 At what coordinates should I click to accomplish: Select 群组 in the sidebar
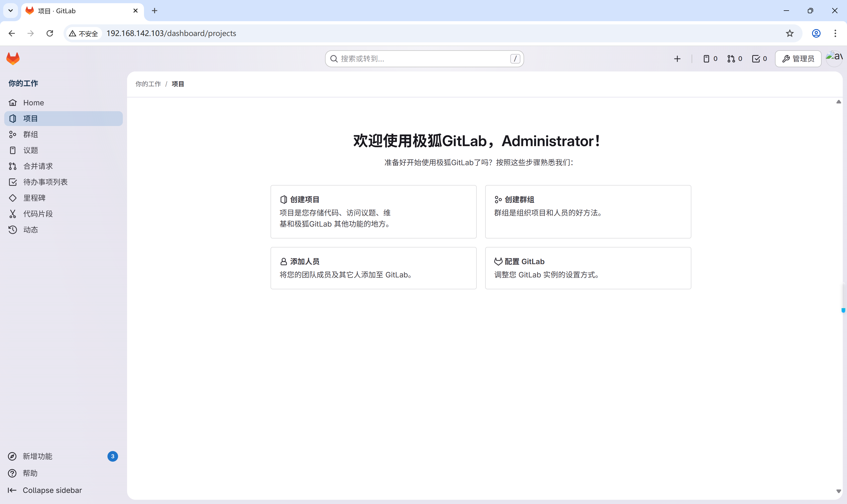coord(30,134)
